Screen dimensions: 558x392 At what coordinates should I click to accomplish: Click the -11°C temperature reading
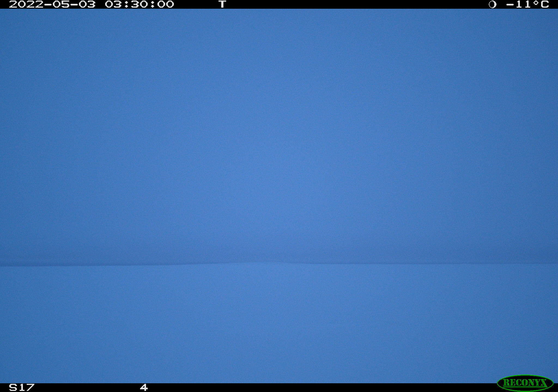pos(527,4)
